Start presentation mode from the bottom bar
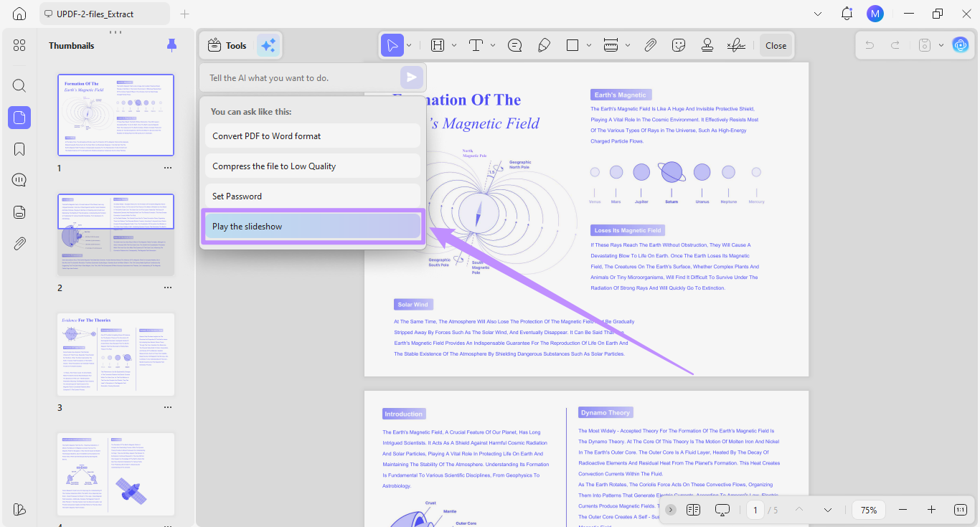This screenshot has width=980, height=527. [x=722, y=510]
